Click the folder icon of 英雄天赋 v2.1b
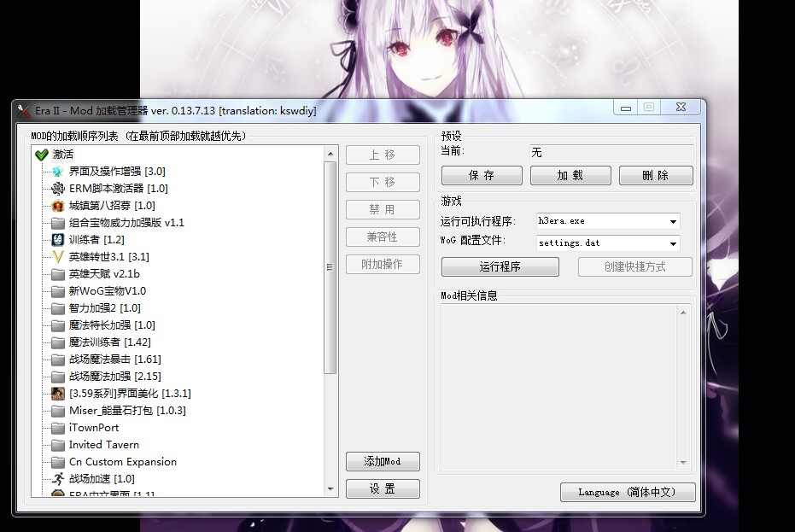 (58, 274)
